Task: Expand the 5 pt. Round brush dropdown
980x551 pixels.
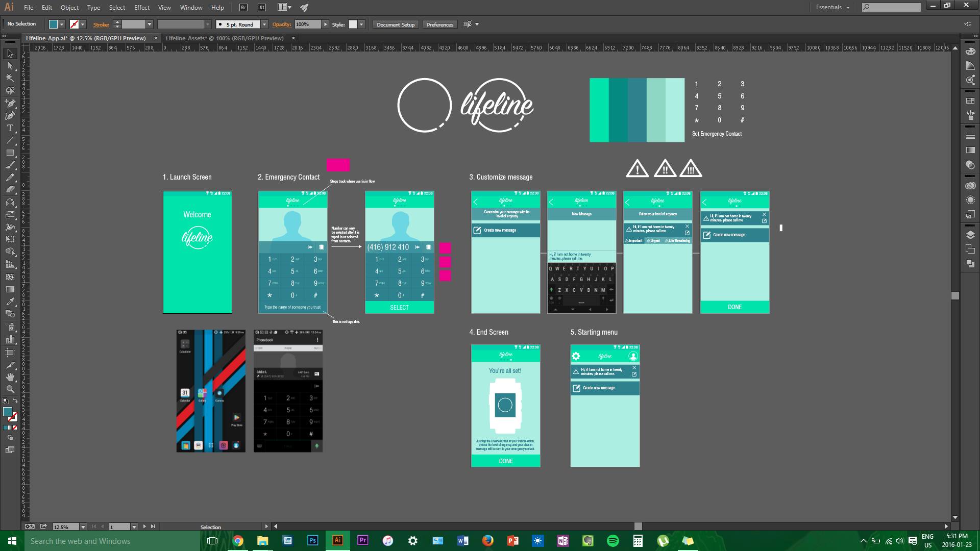Action: pyautogui.click(x=264, y=24)
